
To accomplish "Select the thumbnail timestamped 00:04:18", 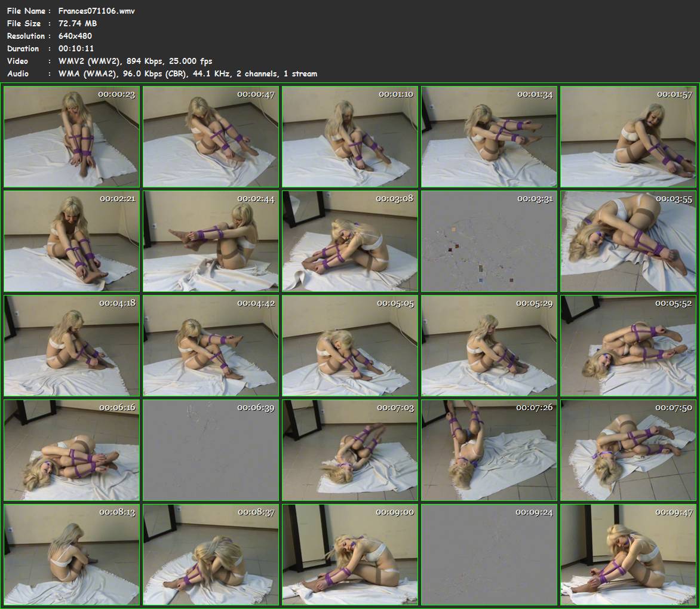I will click(x=72, y=346).
